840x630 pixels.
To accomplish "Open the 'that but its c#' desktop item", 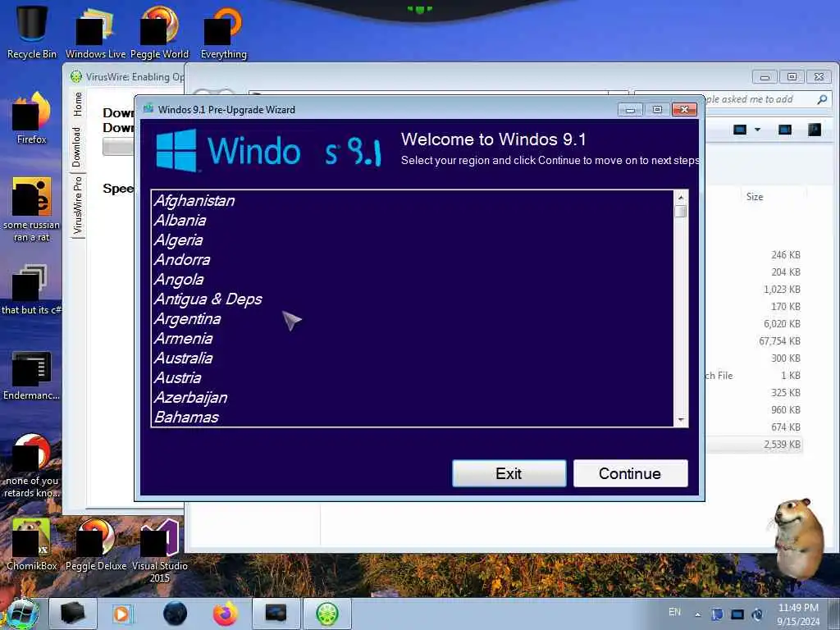I will click(x=32, y=290).
